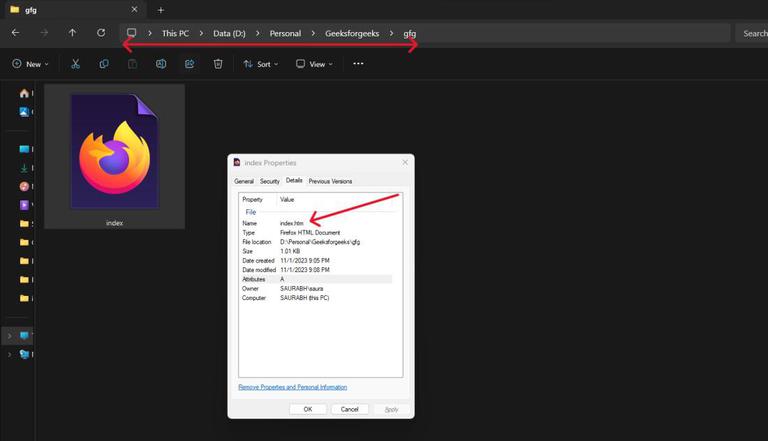Go to Data (D:) in the address bar

coord(229,33)
